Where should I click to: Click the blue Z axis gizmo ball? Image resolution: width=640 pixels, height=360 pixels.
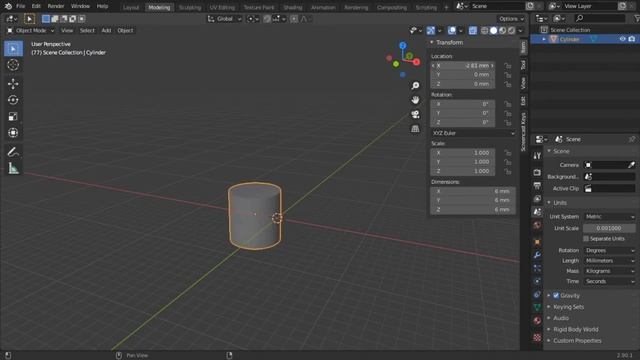click(403, 45)
